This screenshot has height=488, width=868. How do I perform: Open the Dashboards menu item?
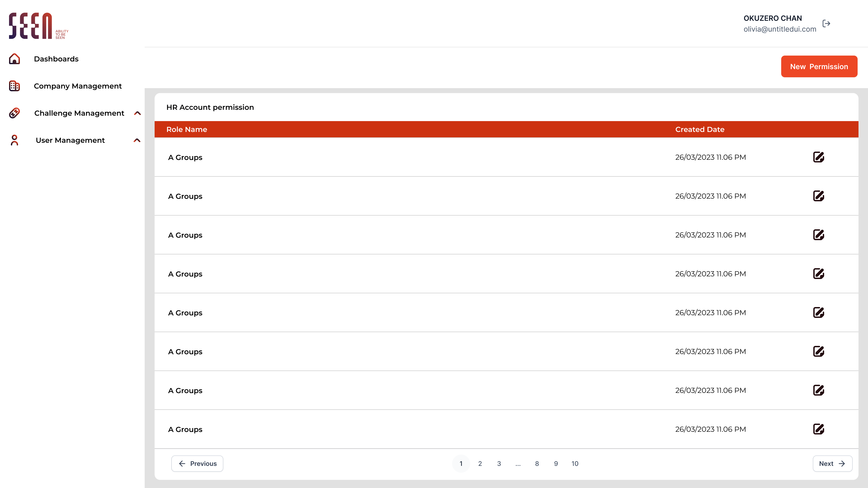click(x=56, y=59)
